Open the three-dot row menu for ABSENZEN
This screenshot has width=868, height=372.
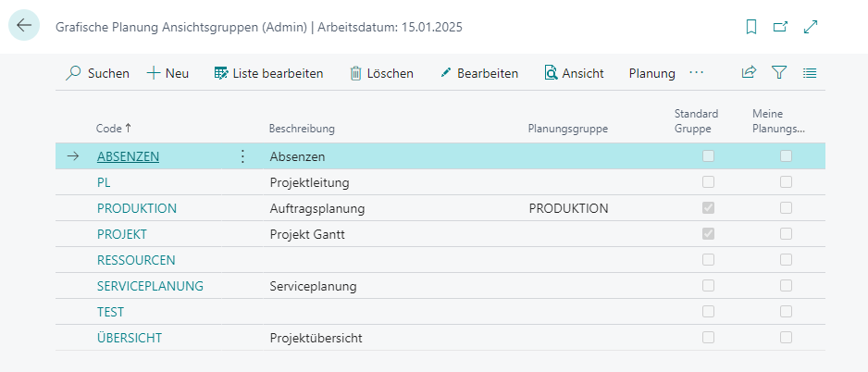click(242, 156)
